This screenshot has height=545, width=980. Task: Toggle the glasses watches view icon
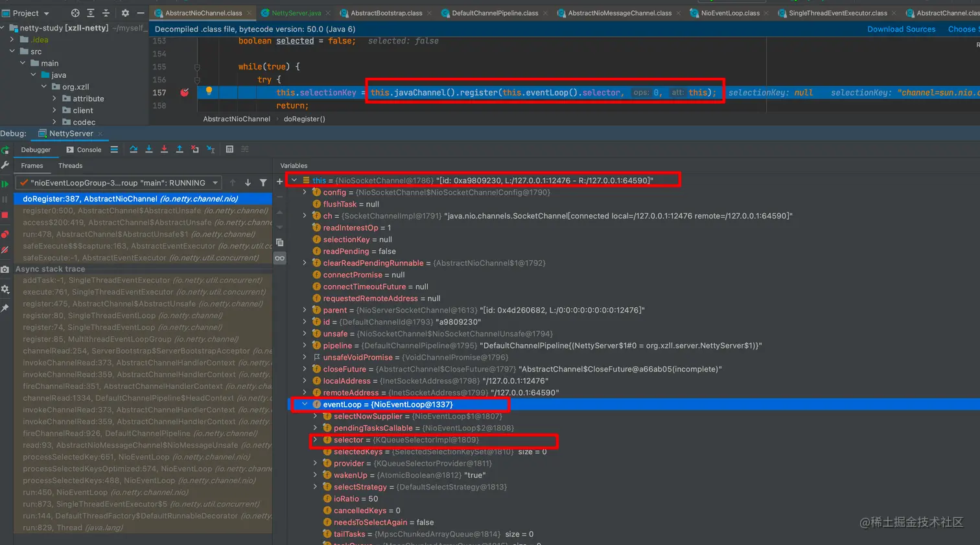pos(280,258)
